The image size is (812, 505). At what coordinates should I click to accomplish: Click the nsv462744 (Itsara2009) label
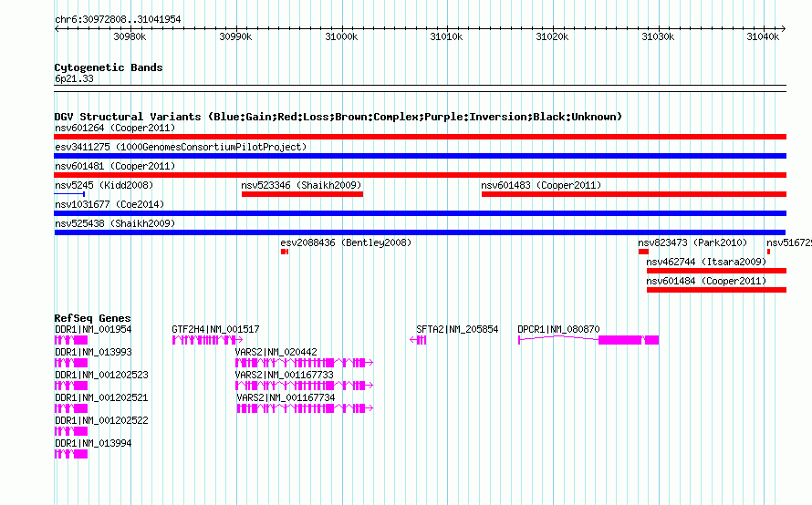point(706,262)
